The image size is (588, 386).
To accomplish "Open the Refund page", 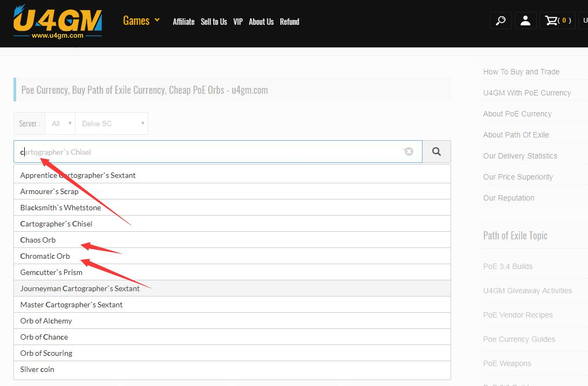I will pos(289,22).
